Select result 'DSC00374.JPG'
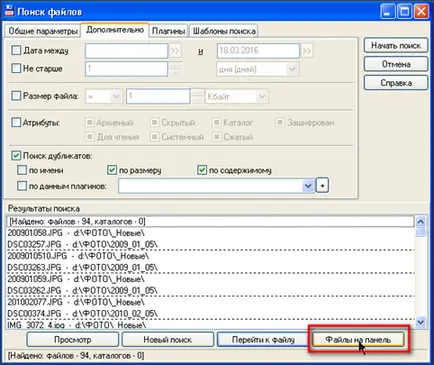This screenshot has height=365, width=434. tap(210, 314)
